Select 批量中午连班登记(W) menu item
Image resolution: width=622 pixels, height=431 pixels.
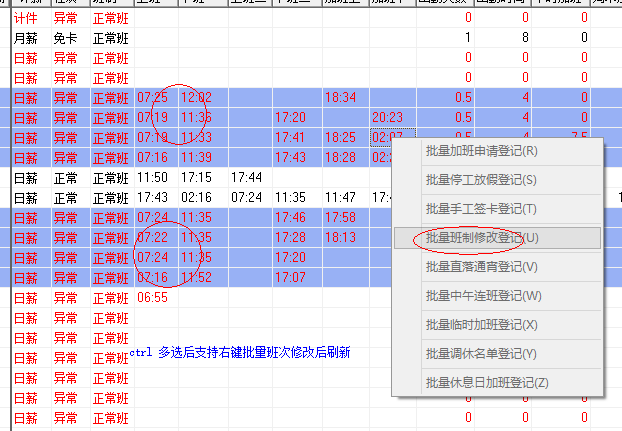[481, 297]
